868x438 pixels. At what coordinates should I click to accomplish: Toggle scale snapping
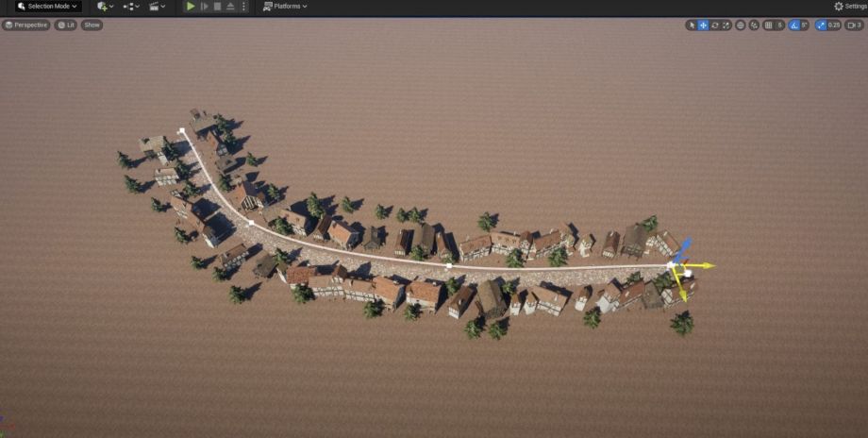pyautogui.click(x=821, y=25)
